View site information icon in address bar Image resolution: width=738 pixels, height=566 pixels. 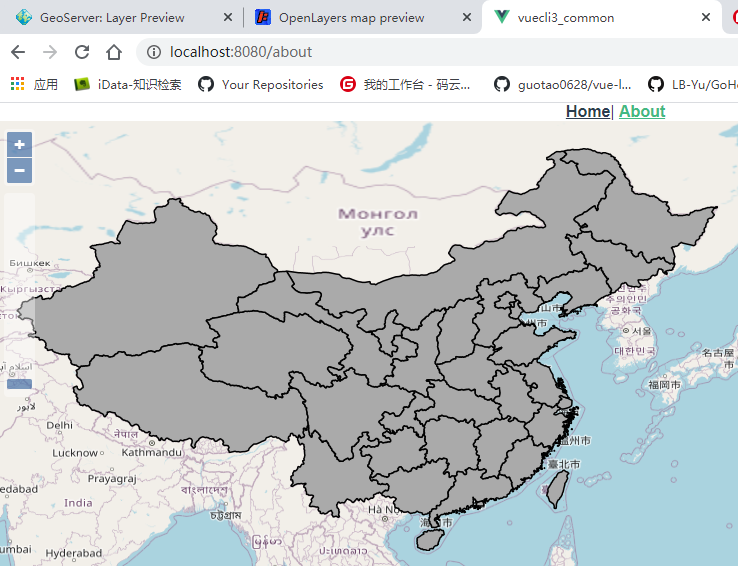(x=154, y=52)
